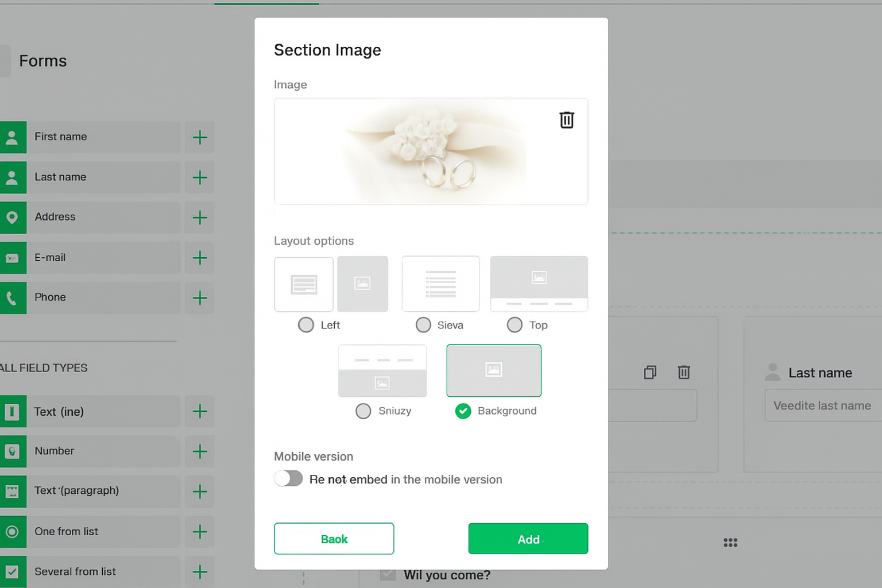Click the Text line cursor icon
This screenshot has width=882, height=588.
click(12, 411)
